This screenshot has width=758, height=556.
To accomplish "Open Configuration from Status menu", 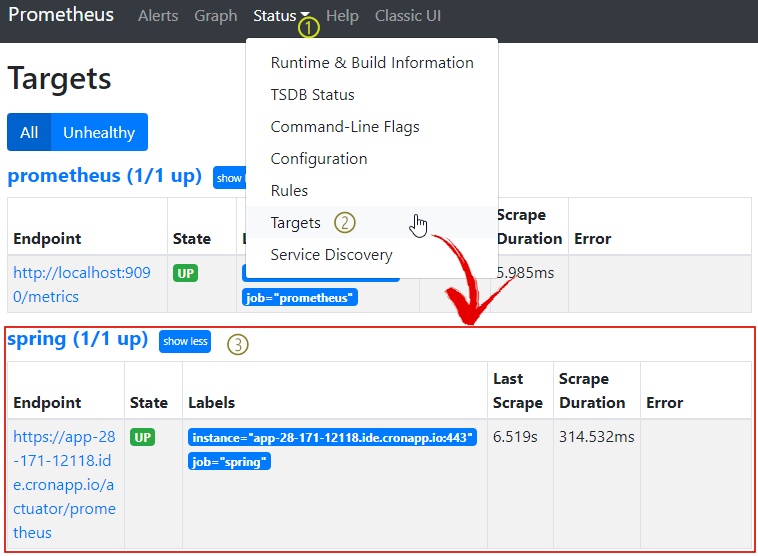I will pos(372,159).
